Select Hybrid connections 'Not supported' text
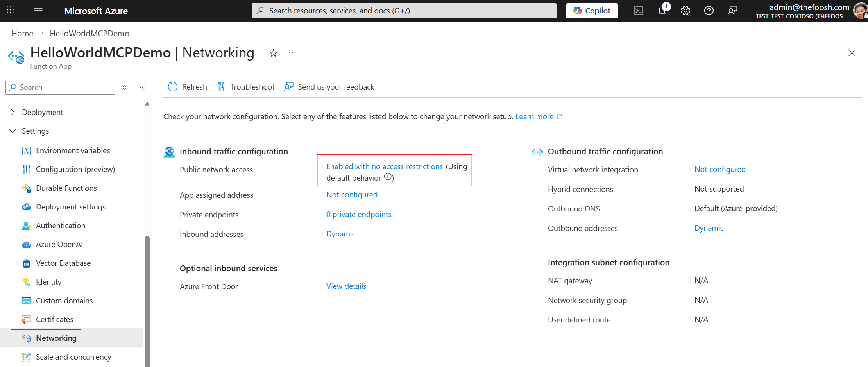 pyautogui.click(x=719, y=189)
